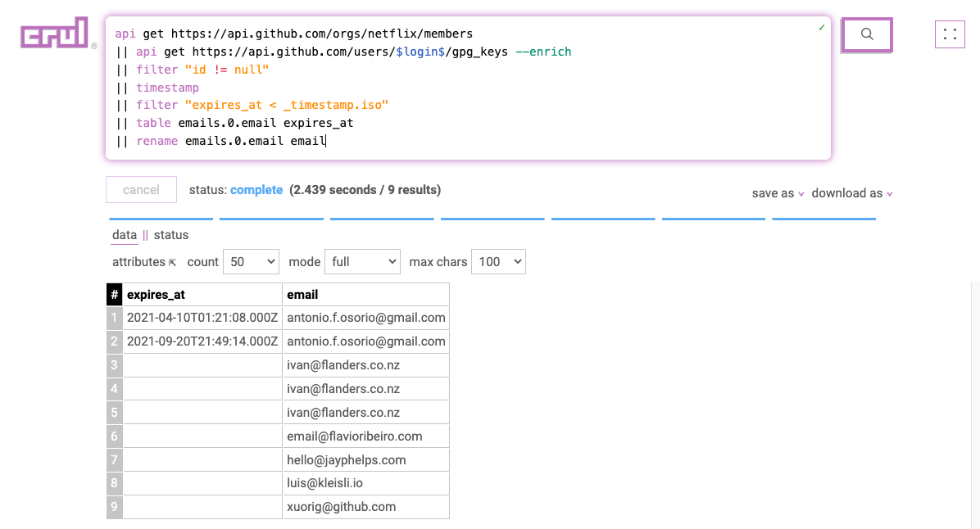Click the rename command line in query

pos(221,141)
